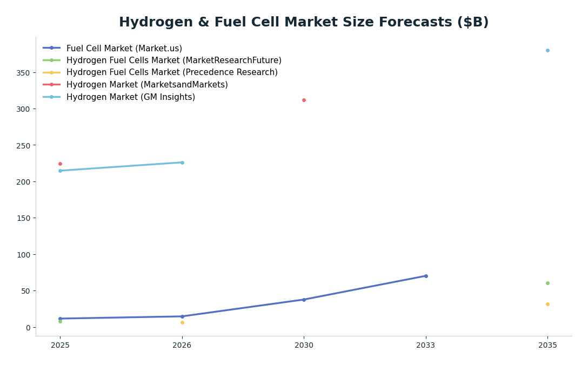Viewport: 588px width, 365px height.
Task: Click the dark blue Market.us point at 2033
Action: (426, 276)
